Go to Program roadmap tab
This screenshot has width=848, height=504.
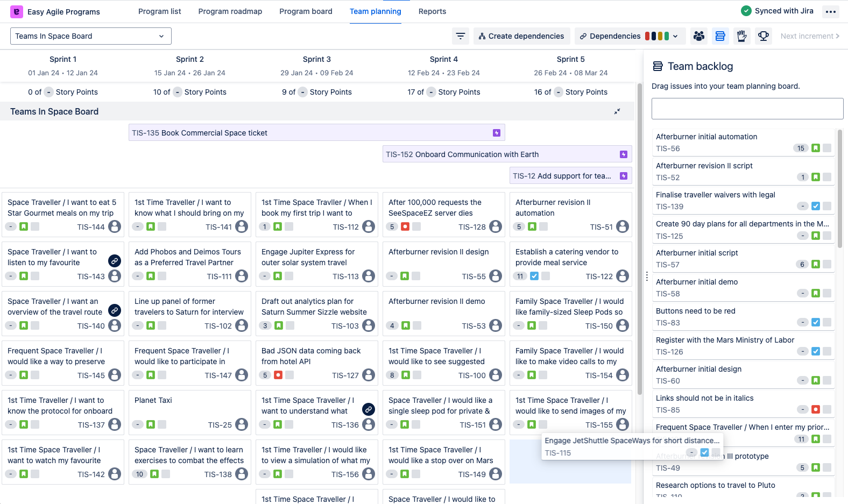point(230,11)
